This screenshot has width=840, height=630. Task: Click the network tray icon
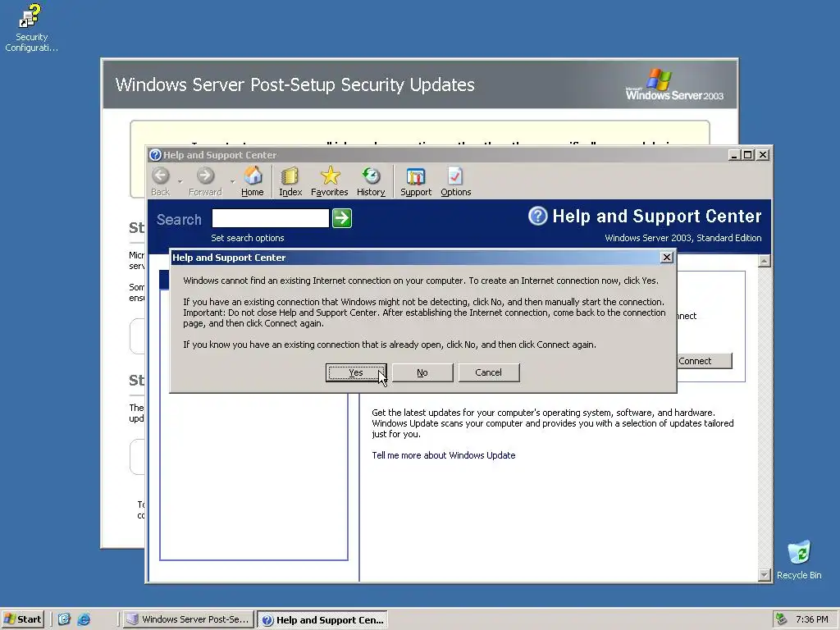point(782,619)
